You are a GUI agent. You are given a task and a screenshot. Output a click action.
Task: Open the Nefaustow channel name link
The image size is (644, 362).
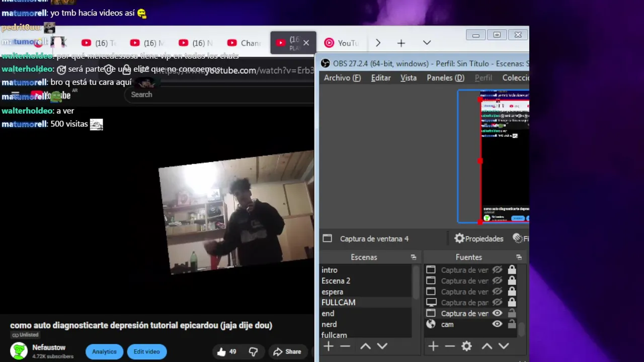pyautogui.click(x=49, y=347)
